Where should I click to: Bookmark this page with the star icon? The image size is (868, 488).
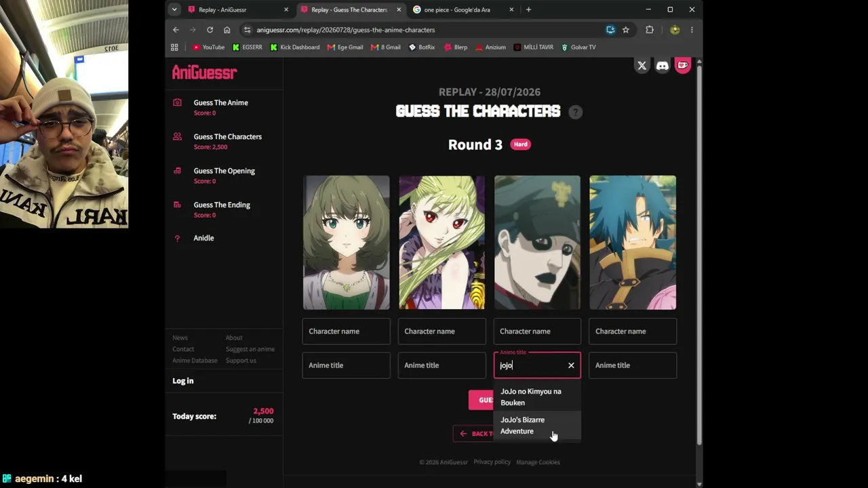pyautogui.click(x=626, y=30)
